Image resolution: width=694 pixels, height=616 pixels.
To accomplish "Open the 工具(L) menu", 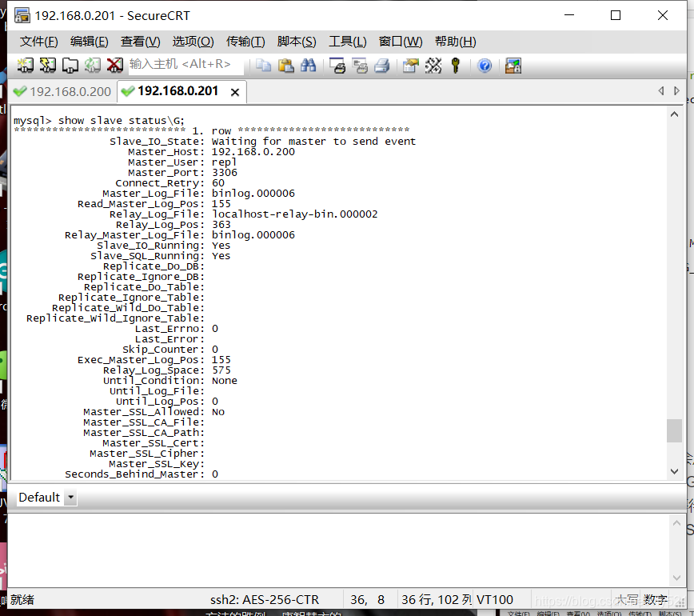I will pos(348,42).
